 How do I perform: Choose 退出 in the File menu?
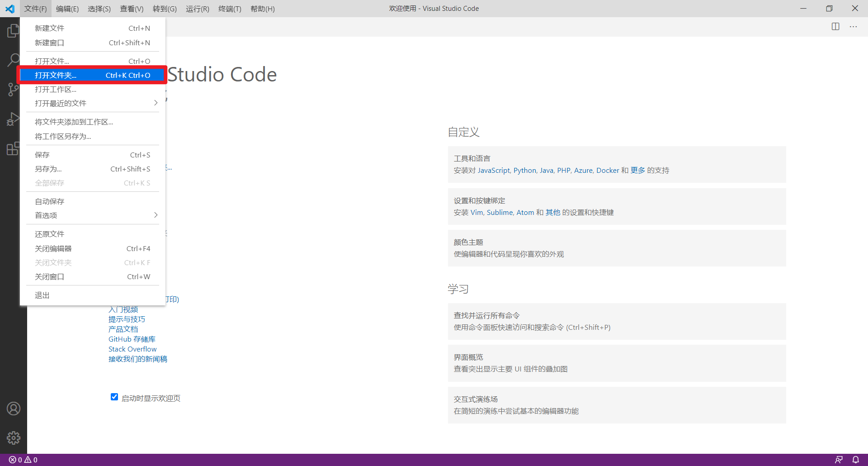93,295
